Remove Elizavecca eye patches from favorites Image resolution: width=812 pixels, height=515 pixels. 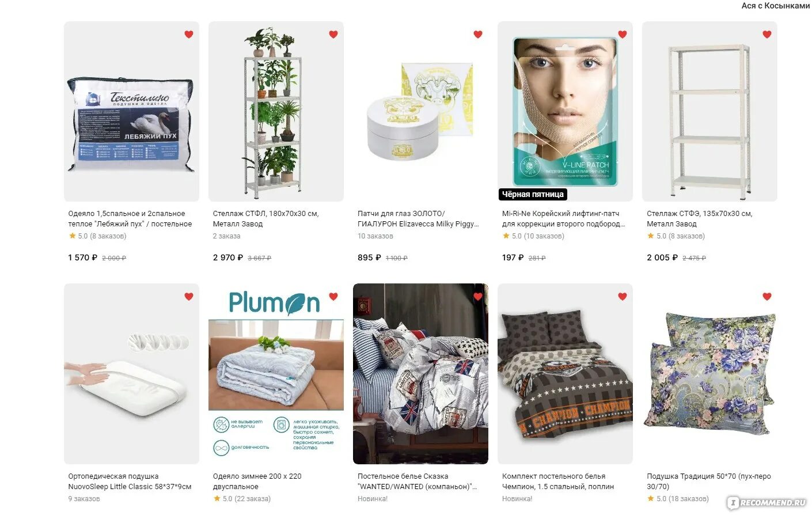point(478,35)
